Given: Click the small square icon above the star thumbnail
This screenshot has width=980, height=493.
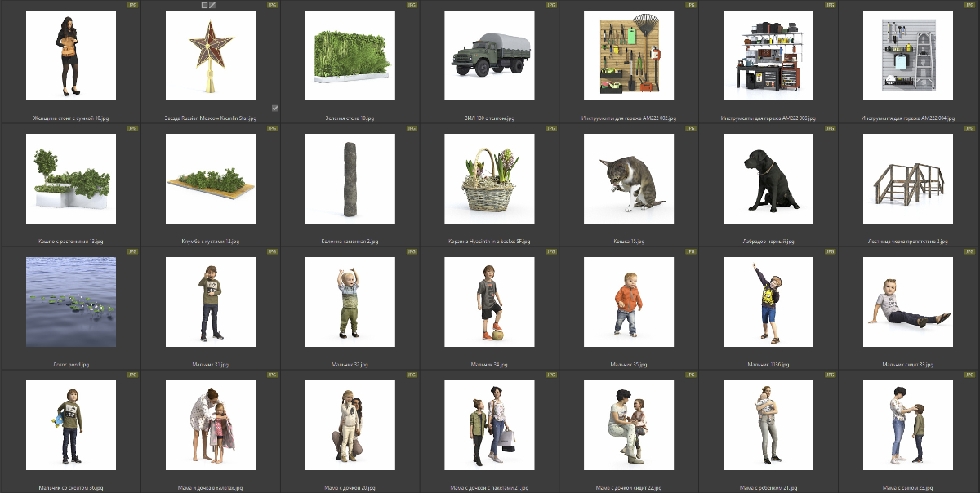Looking at the screenshot, I should (205, 5).
